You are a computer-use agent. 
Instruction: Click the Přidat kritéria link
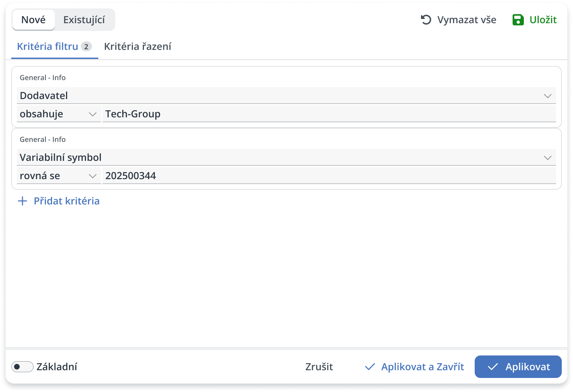66,201
